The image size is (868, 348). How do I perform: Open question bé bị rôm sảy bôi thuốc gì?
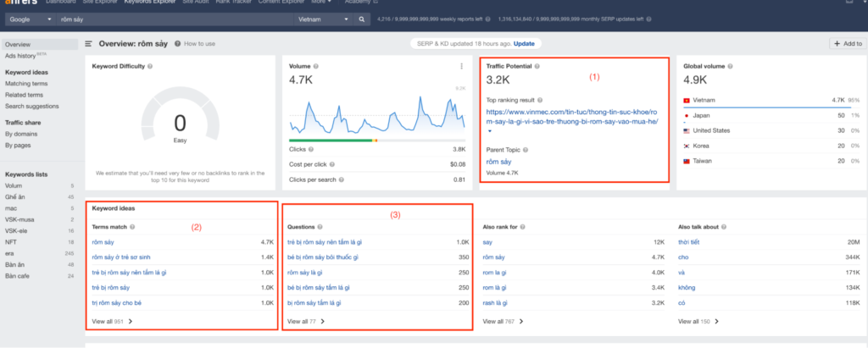(323, 257)
